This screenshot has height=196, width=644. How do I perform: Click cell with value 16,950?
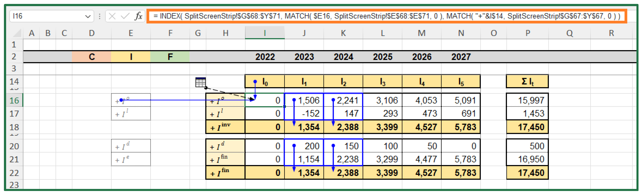tap(528, 159)
